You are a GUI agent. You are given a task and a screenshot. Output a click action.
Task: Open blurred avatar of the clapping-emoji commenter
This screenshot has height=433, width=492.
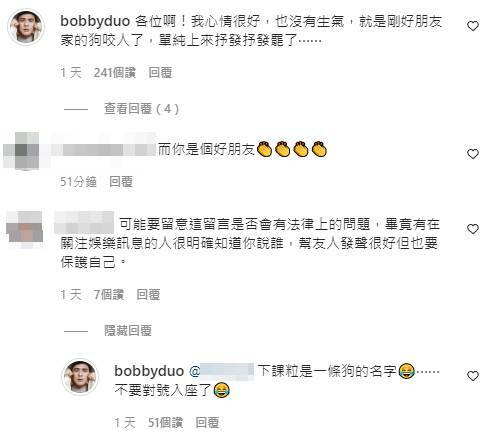22,151
